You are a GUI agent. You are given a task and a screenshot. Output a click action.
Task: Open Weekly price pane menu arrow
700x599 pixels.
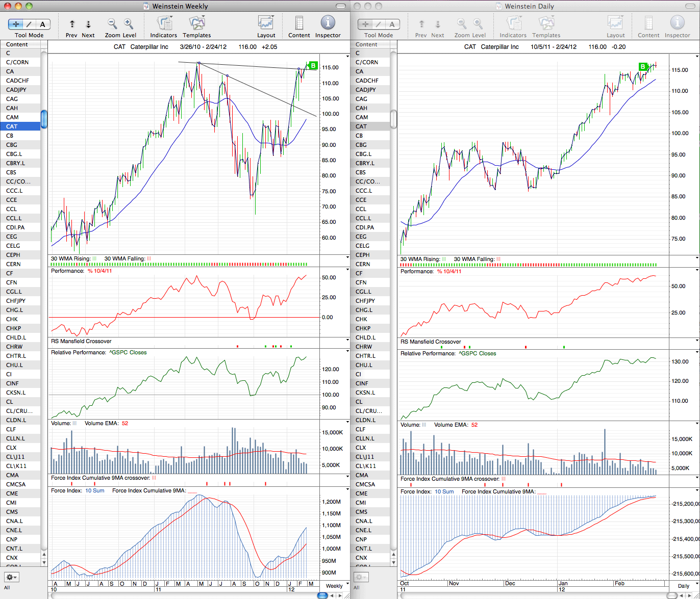point(348,56)
